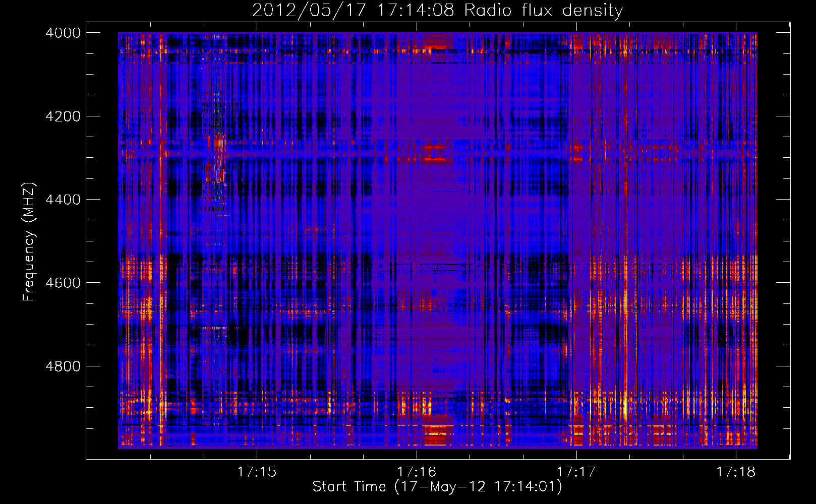Click the 'Frequency (MHZ)' vertical axis title
Image resolution: width=816 pixels, height=504 pixels.
(29, 242)
